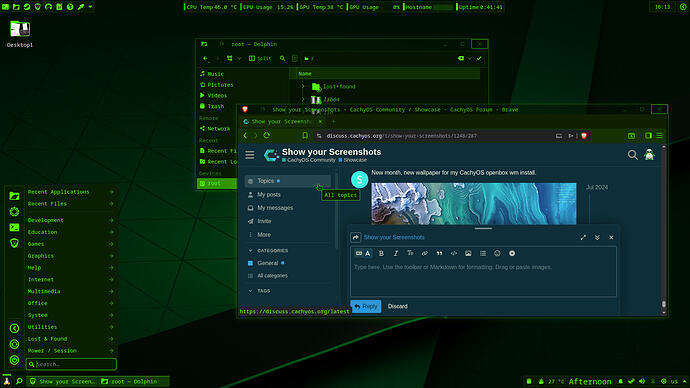Open Pictures place in Dolphin sidebar
The height and width of the screenshot is (388, 690).
pyautogui.click(x=217, y=85)
